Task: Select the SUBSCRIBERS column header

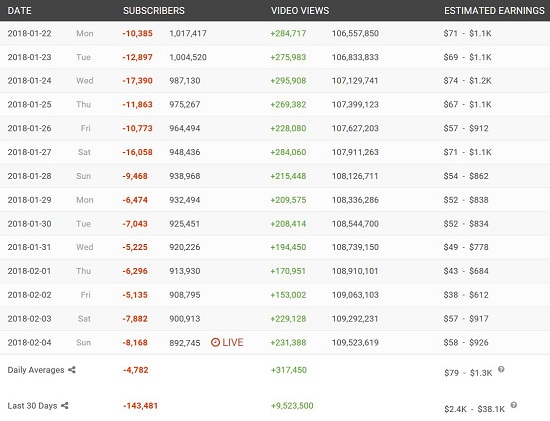Action: [x=154, y=11]
